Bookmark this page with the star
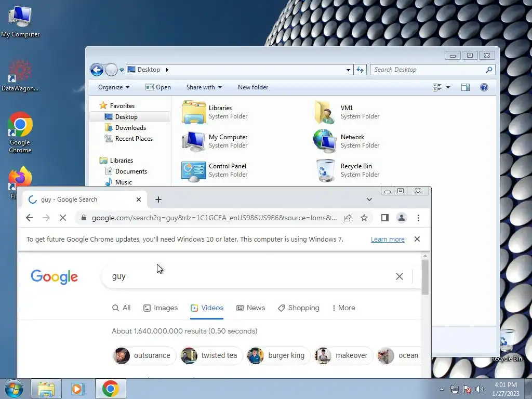This screenshot has height=399, width=532. [364, 218]
